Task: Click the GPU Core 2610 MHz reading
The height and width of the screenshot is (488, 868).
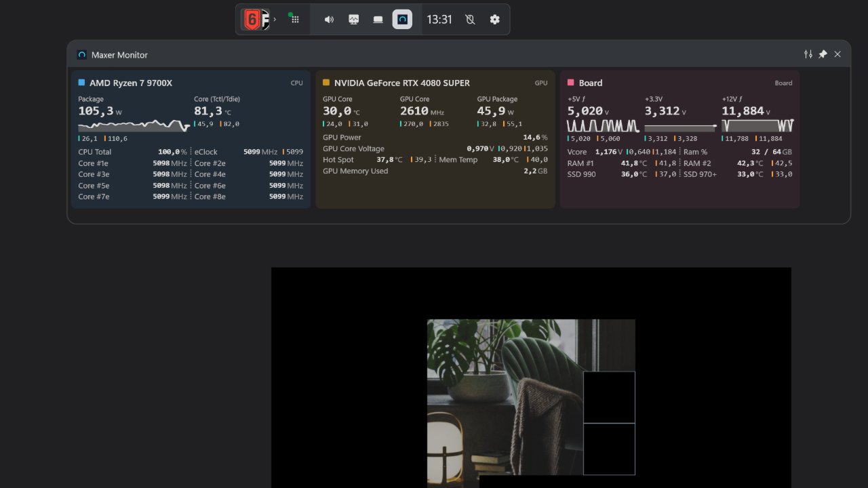Action: (422, 111)
